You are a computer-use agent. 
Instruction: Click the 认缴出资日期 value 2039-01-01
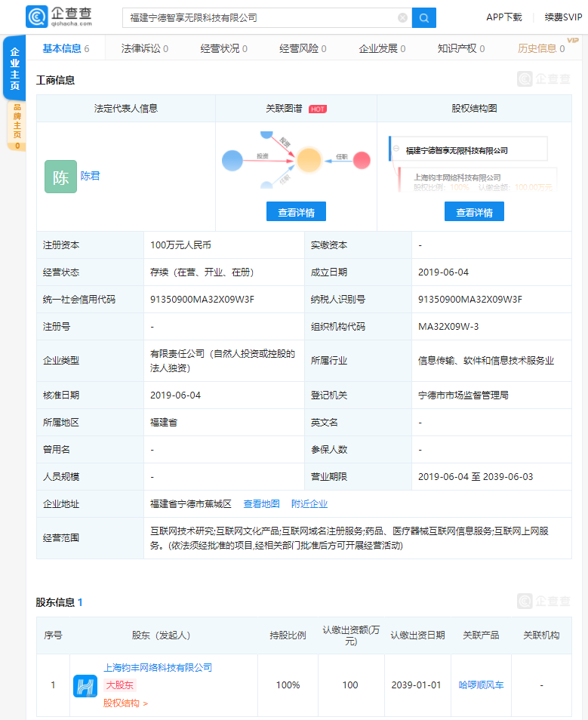pos(416,685)
